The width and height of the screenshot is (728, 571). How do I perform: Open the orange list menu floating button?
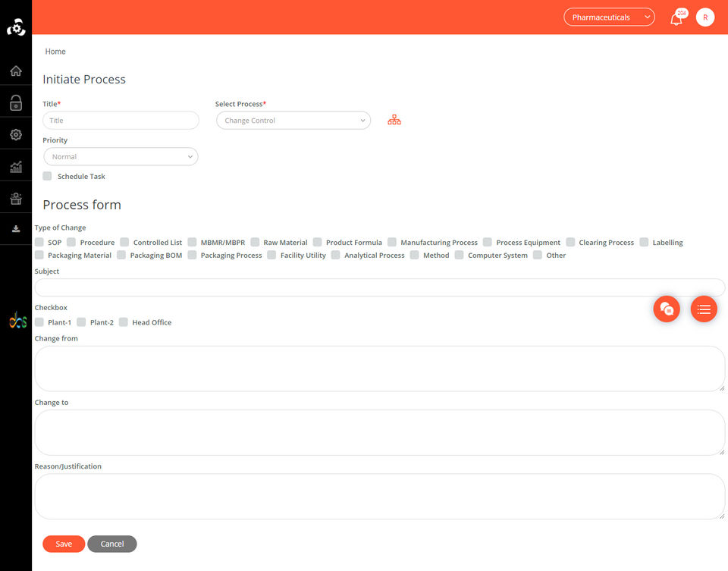coord(704,309)
